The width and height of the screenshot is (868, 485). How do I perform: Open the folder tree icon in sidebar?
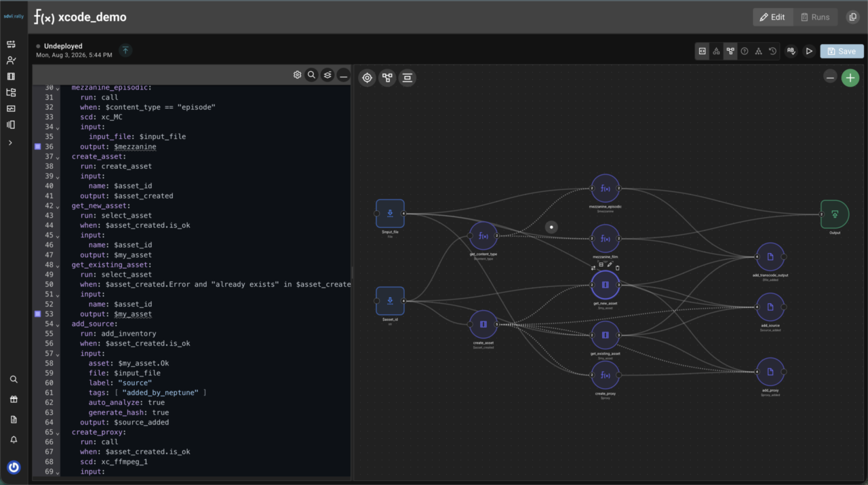11,92
